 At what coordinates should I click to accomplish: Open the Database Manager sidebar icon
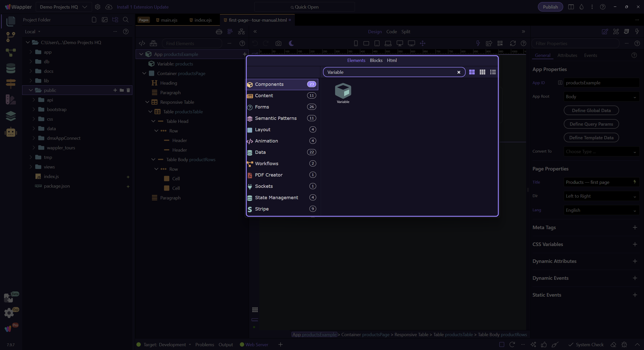(x=11, y=68)
